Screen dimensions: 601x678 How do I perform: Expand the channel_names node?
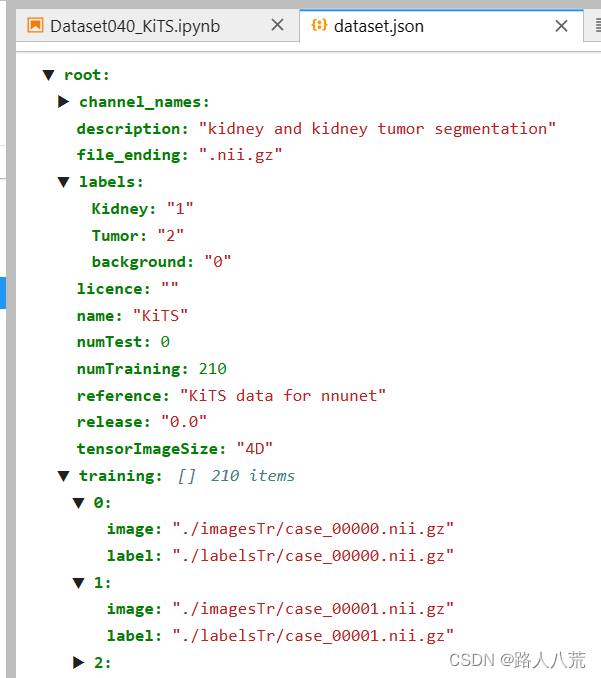64,102
